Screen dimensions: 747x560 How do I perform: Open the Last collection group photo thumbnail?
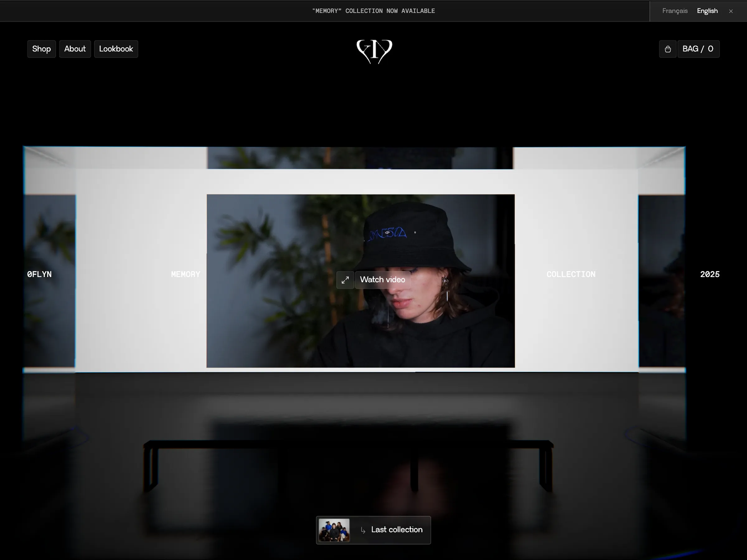334,530
